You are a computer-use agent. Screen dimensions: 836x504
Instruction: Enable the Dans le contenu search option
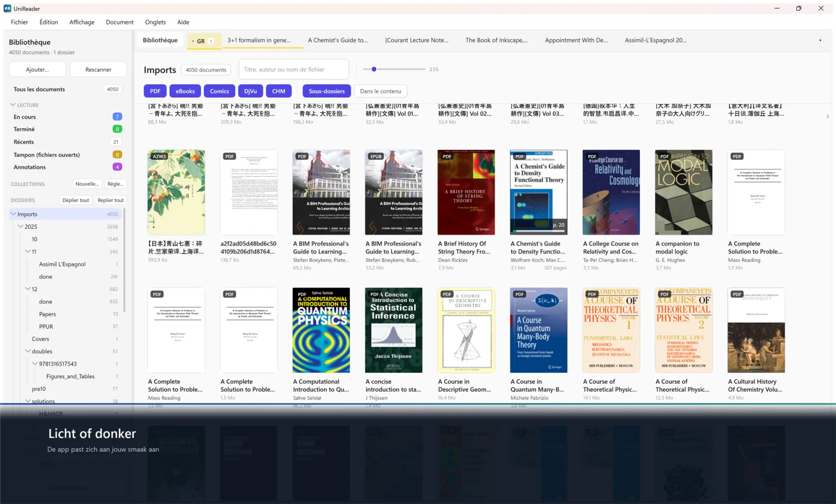pos(380,91)
